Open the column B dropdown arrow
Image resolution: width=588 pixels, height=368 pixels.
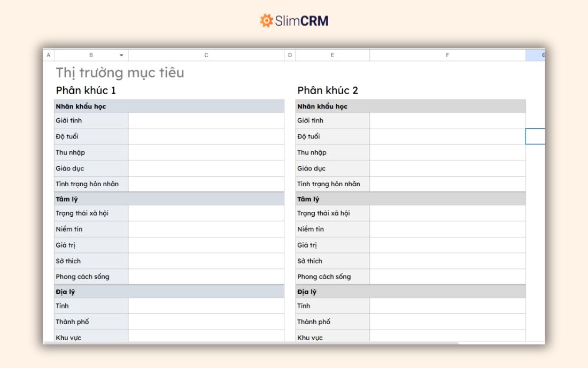pyautogui.click(x=121, y=55)
